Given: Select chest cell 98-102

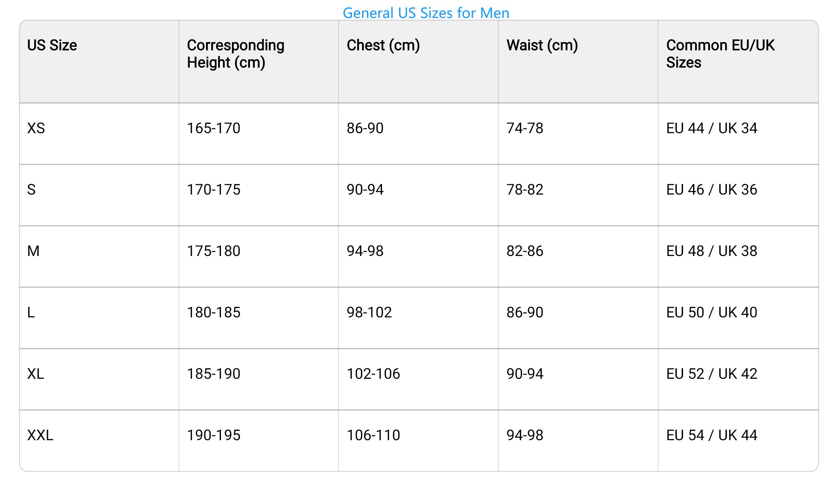Looking at the screenshot, I should [x=418, y=318].
